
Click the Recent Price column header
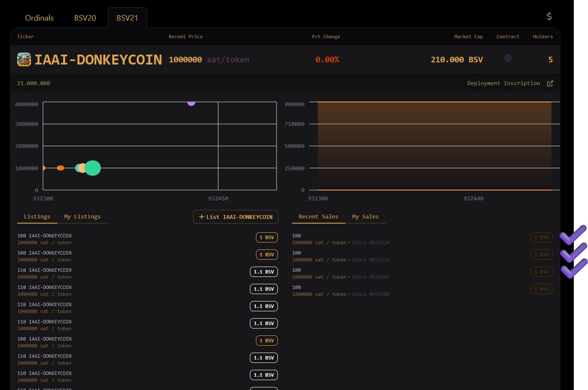tap(186, 37)
